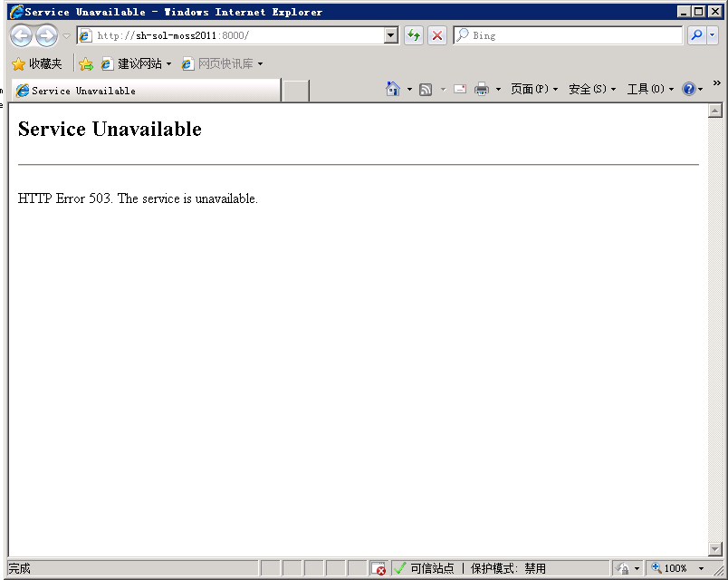Viewport: 728px width, 580px height.
Task: Click the Forward navigation arrow
Action: pos(45,34)
